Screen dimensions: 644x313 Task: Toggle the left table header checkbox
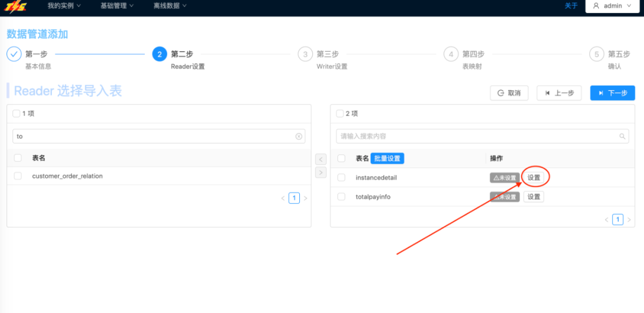click(x=18, y=158)
